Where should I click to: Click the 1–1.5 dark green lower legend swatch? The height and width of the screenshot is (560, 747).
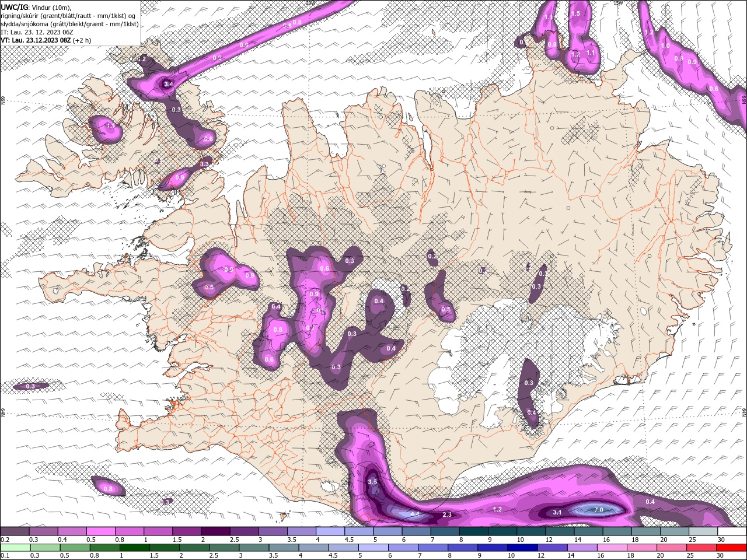(x=134, y=548)
